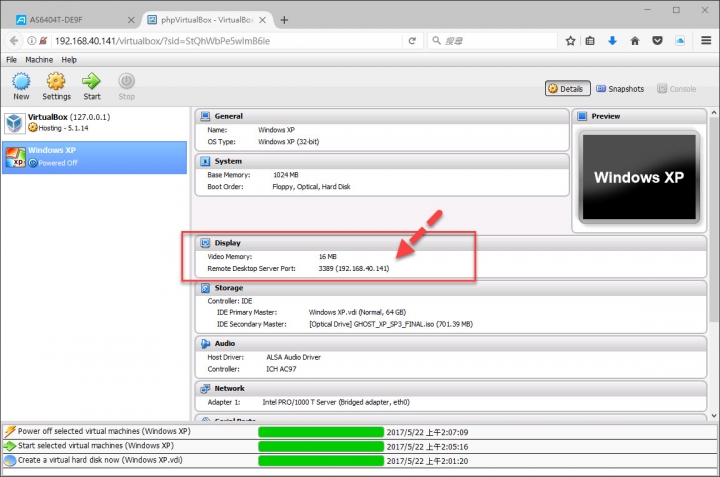
Task: Click the Preview panel icon
Action: (x=582, y=116)
